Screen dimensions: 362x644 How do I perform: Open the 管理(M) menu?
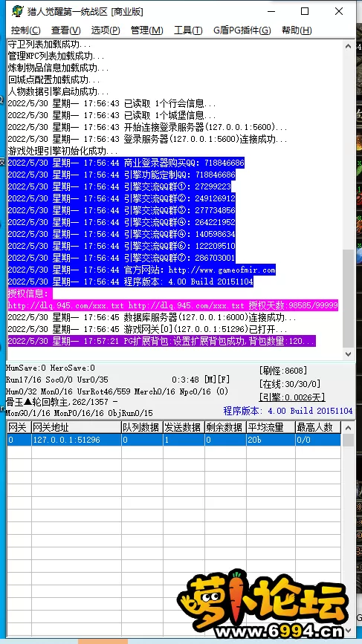(x=146, y=30)
